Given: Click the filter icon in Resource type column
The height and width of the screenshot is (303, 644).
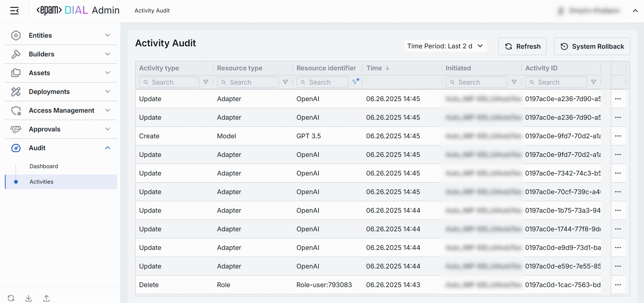Looking at the screenshot, I should (x=285, y=82).
